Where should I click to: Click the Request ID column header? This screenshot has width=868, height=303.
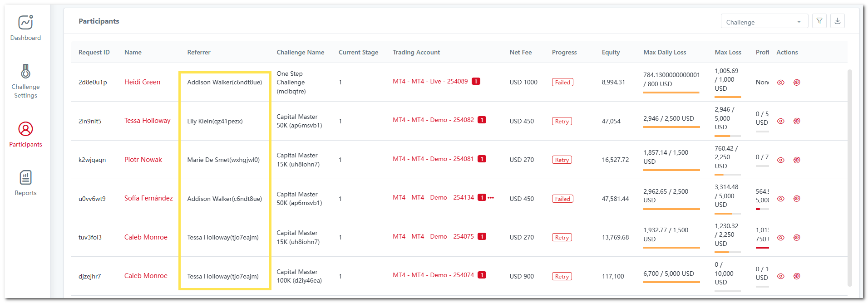coord(94,52)
